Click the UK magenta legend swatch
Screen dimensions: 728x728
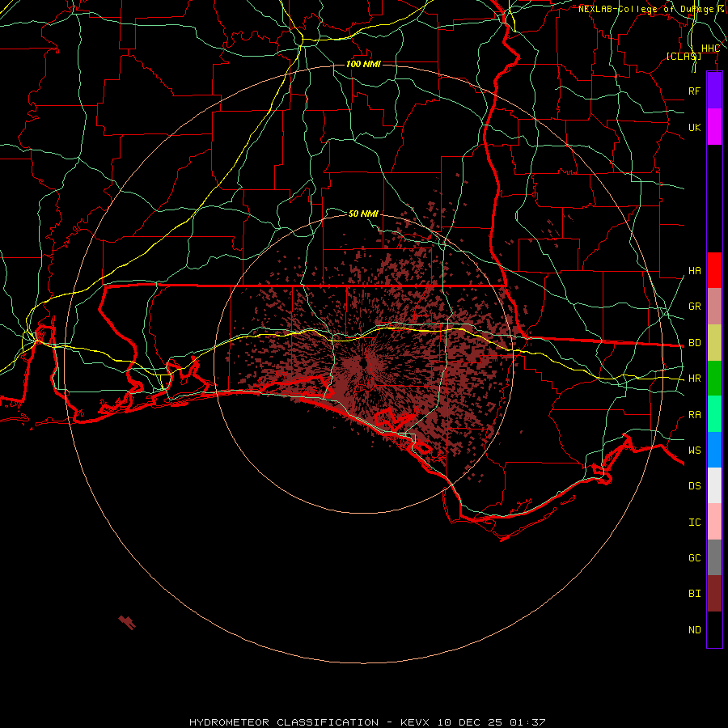click(714, 127)
